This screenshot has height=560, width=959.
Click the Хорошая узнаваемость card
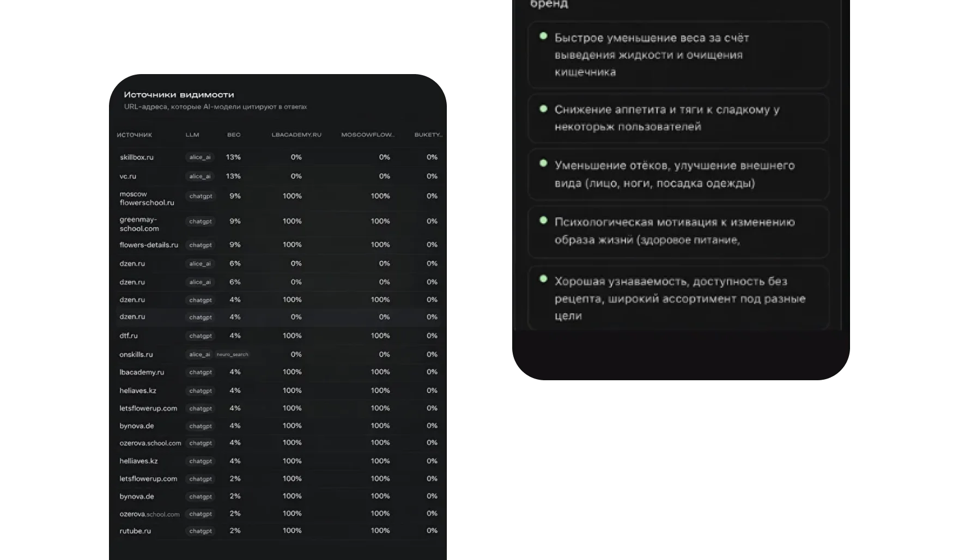coord(679,297)
